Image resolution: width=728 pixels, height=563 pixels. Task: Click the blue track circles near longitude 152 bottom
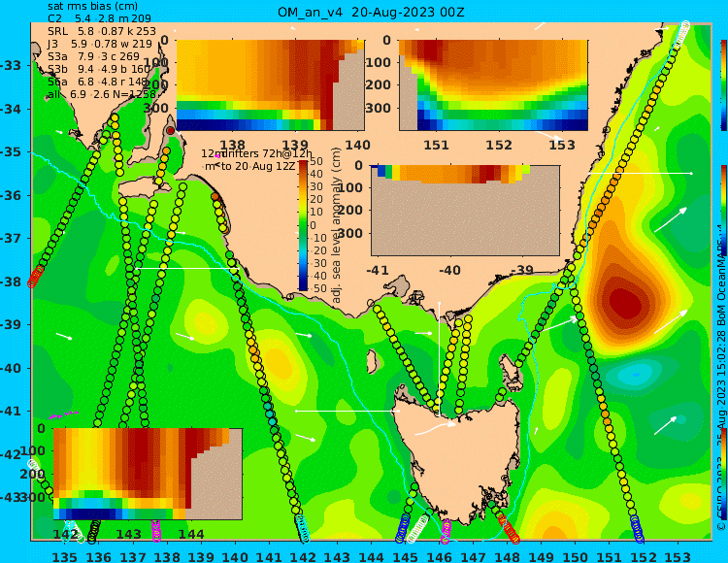[638, 528]
